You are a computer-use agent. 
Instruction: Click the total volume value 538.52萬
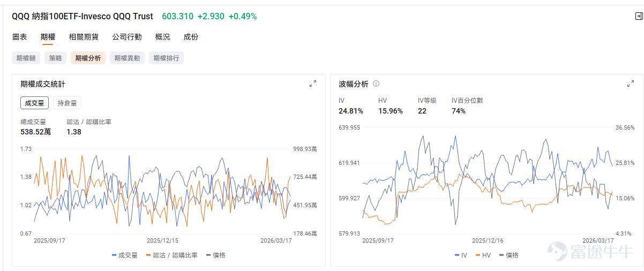(35, 131)
